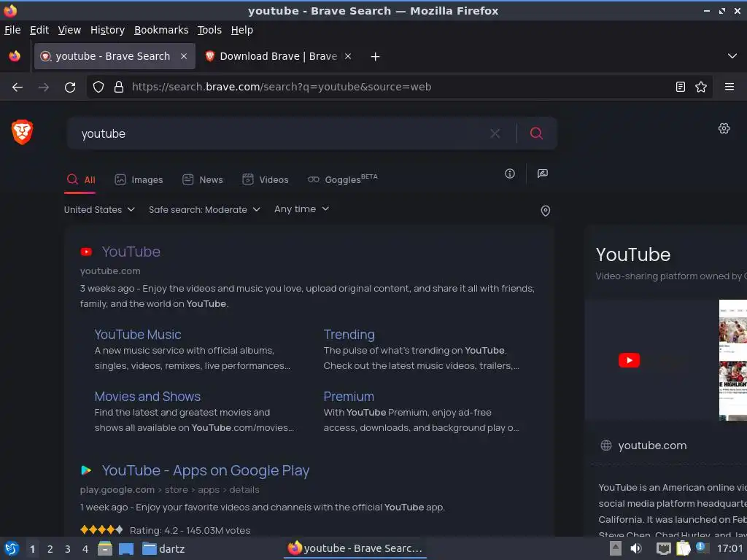Switch to workspace 3 in taskbar
The width and height of the screenshot is (747, 560).
(x=68, y=549)
